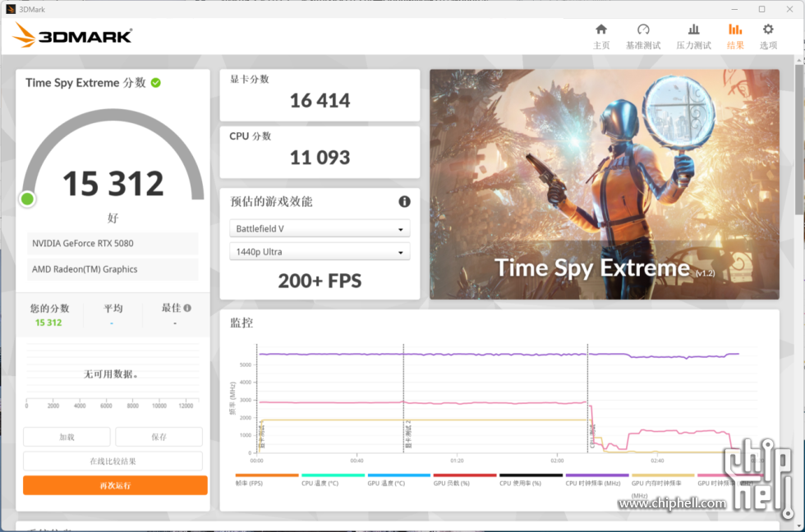
Task: Expand the 1440p Ultra preset dropdown
Action: (x=320, y=252)
